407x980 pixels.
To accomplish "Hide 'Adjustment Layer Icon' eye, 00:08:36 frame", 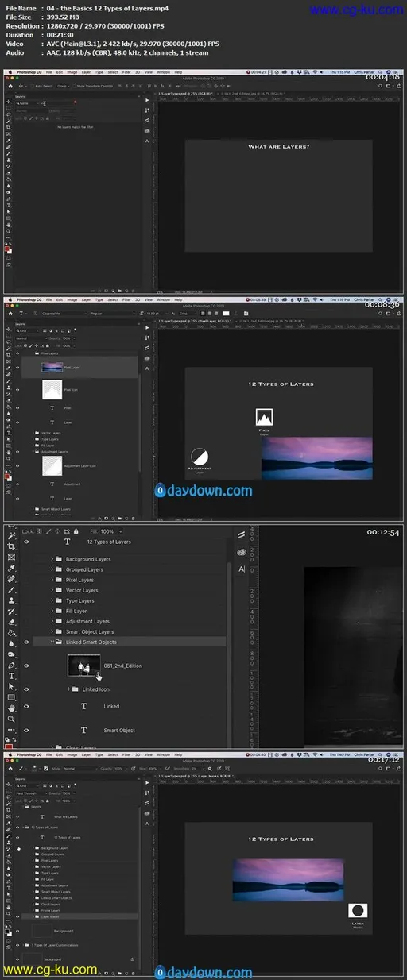I will coord(17,466).
